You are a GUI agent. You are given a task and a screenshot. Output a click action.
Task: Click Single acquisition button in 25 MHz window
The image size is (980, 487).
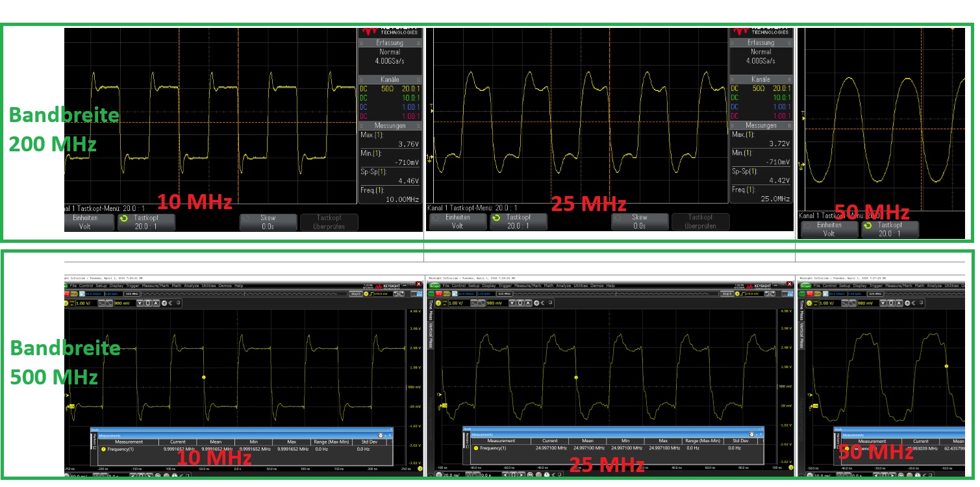pos(447,293)
